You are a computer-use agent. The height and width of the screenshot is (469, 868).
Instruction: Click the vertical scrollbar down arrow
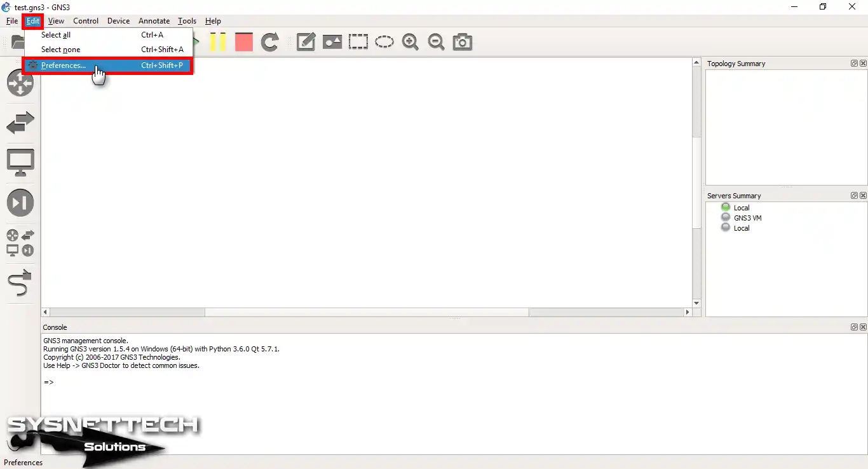[x=696, y=304]
